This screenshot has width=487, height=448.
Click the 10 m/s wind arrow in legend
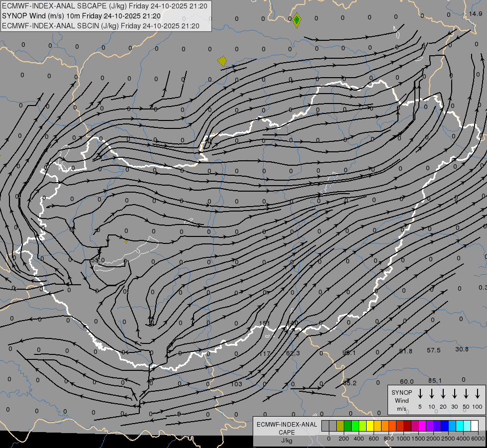coord(431,394)
